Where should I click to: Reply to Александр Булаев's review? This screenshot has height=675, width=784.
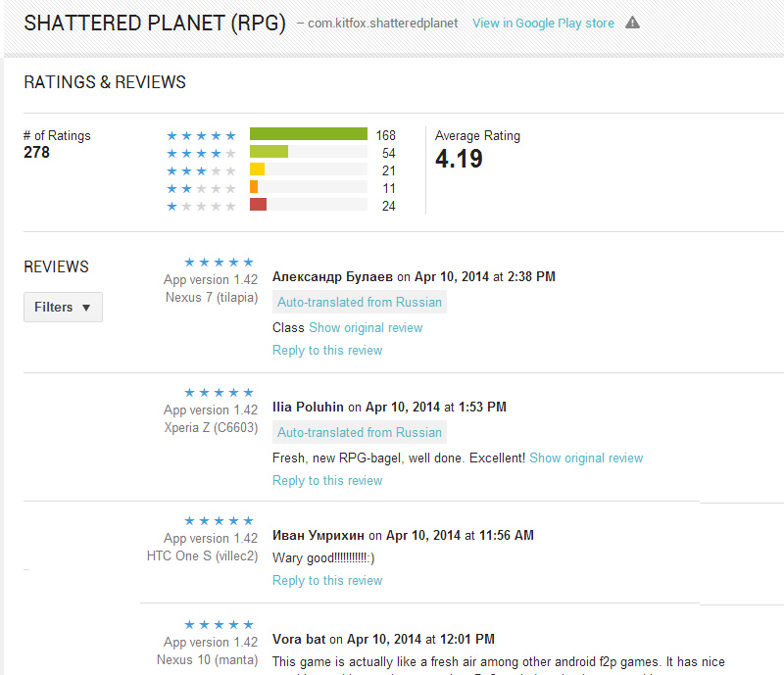[327, 350]
